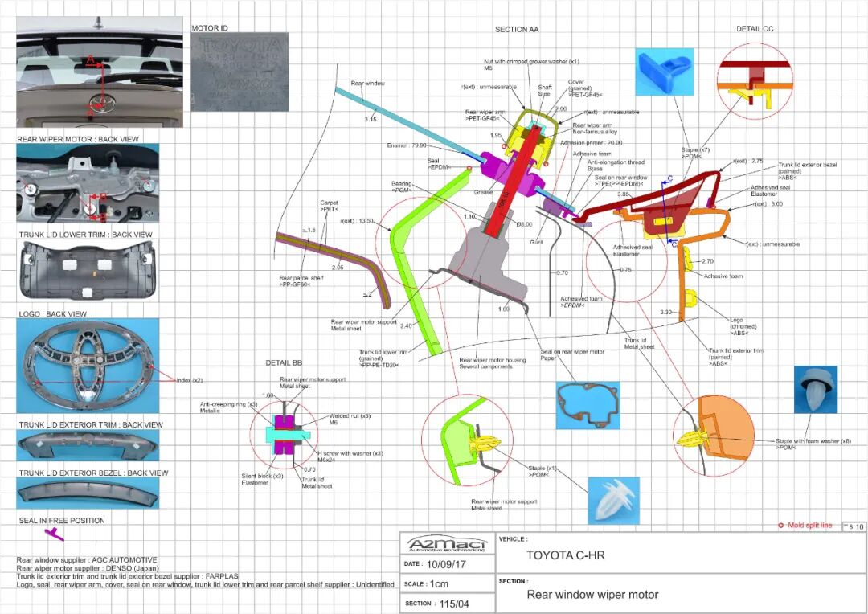Click the 'Mold split line' legend entry
This screenshot has height=614, width=868.
(x=805, y=525)
